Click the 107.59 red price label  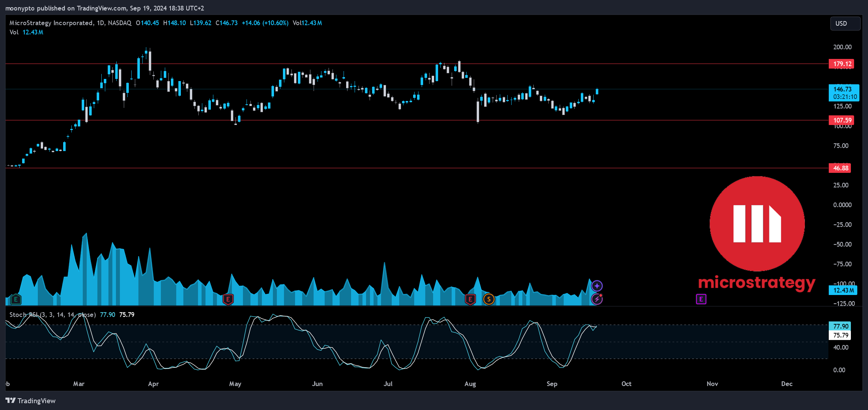[841, 120]
